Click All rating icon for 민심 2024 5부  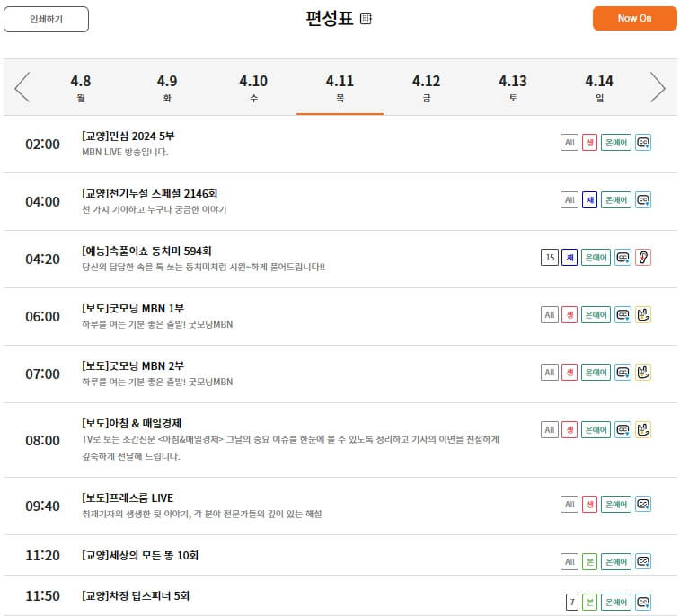[x=570, y=143]
